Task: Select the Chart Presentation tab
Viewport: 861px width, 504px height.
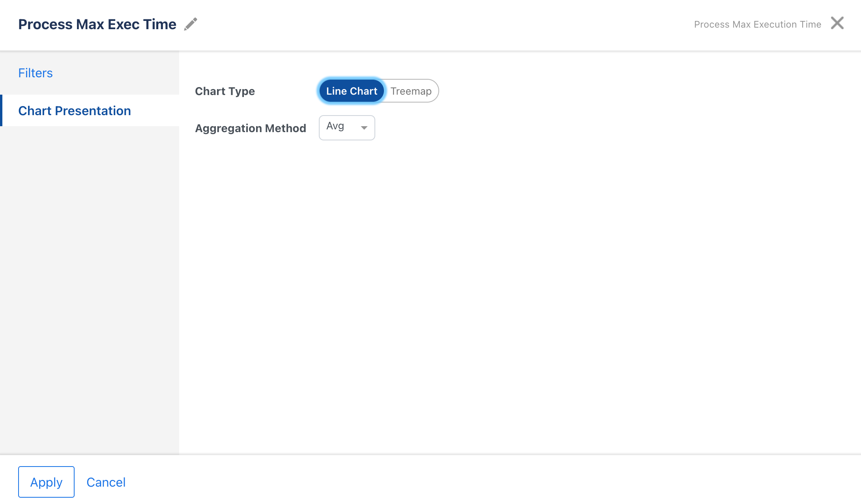Action: coord(75,111)
